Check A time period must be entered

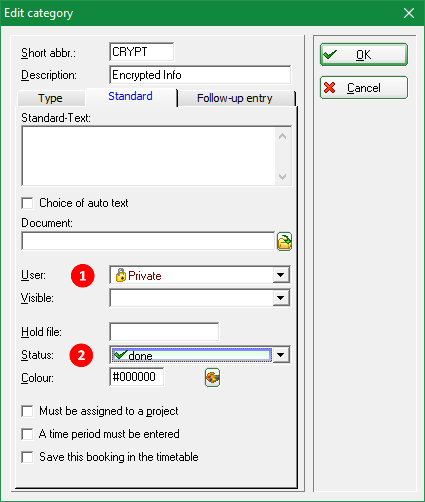tap(27, 434)
